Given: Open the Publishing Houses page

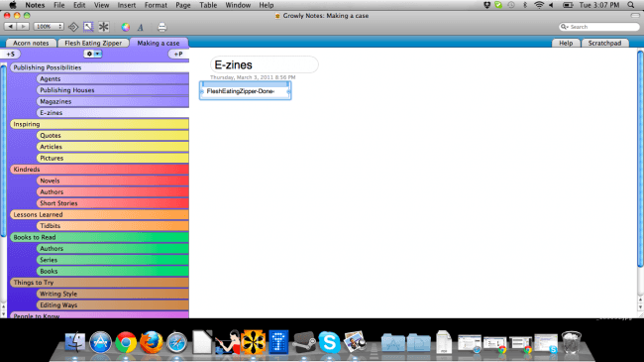Looking at the screenshot, I should [x=113, y=90].
